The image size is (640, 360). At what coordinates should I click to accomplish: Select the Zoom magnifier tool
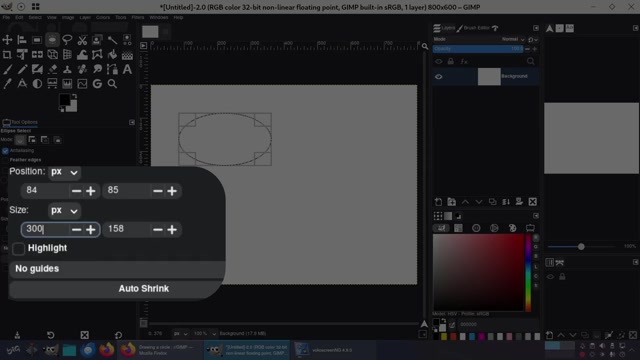pyautogui.click(x=112, y=84)
